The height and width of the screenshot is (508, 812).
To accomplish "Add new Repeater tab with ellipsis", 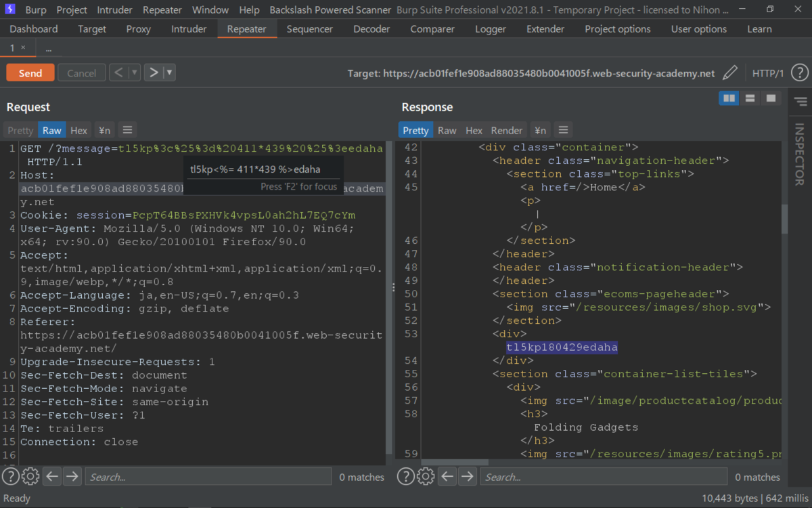I will [x=49, y=49].
